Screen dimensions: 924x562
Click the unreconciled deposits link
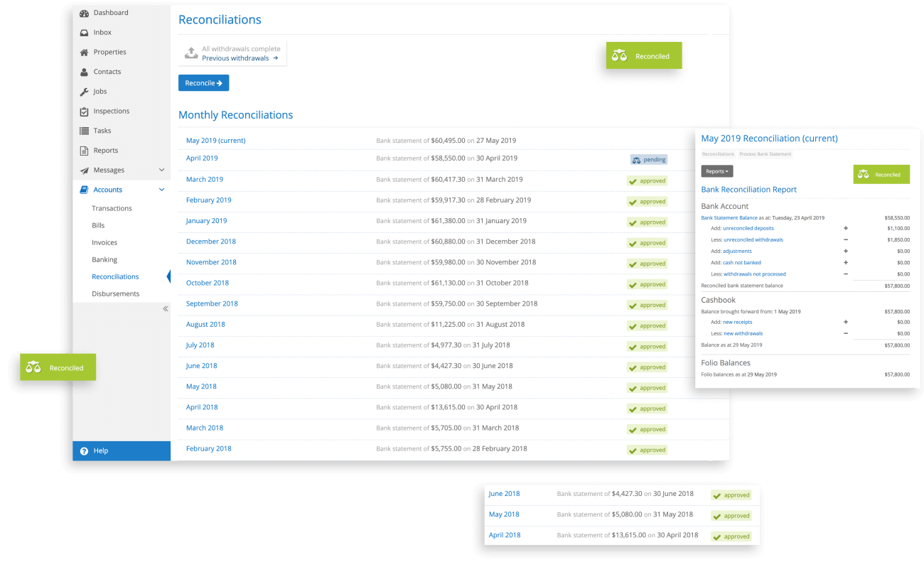[748, 229]
